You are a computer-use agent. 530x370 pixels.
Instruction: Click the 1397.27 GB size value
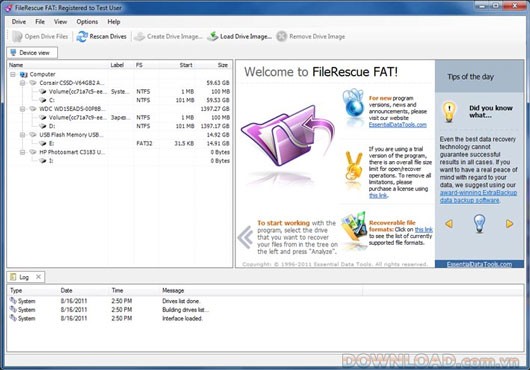coord(215,109)
